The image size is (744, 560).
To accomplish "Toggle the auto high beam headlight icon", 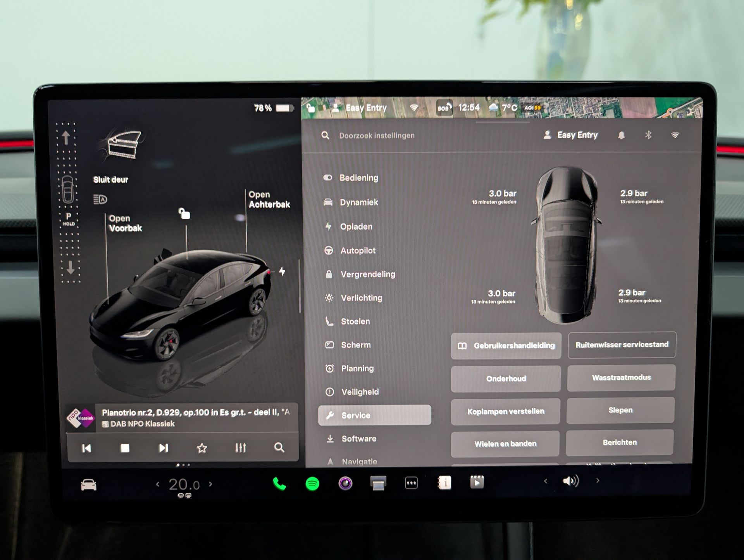I will click(x=100, y=199).
